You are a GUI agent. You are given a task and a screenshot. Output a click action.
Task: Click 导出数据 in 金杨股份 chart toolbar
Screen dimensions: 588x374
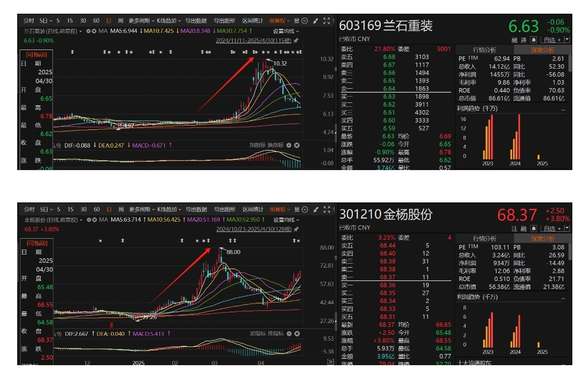196,209
